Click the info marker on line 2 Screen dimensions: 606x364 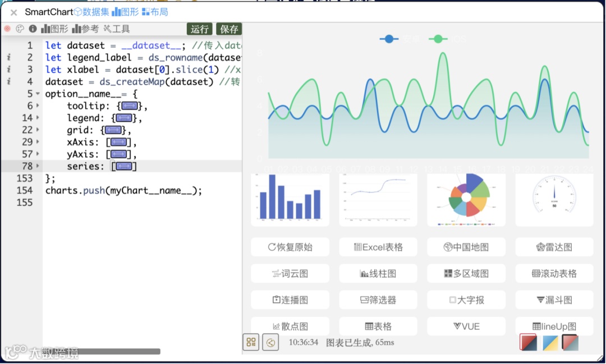click(x=8, y=57)
